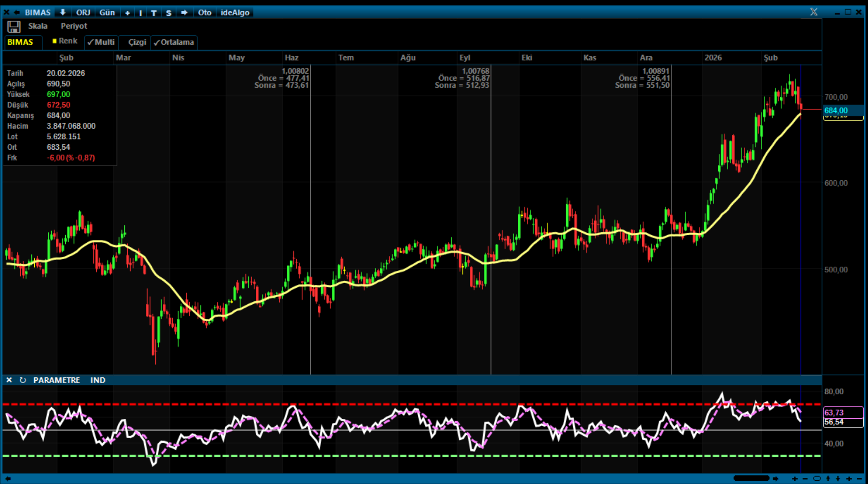
Task: Click the T button in the top toolbar
Action: tap(154, 13)
